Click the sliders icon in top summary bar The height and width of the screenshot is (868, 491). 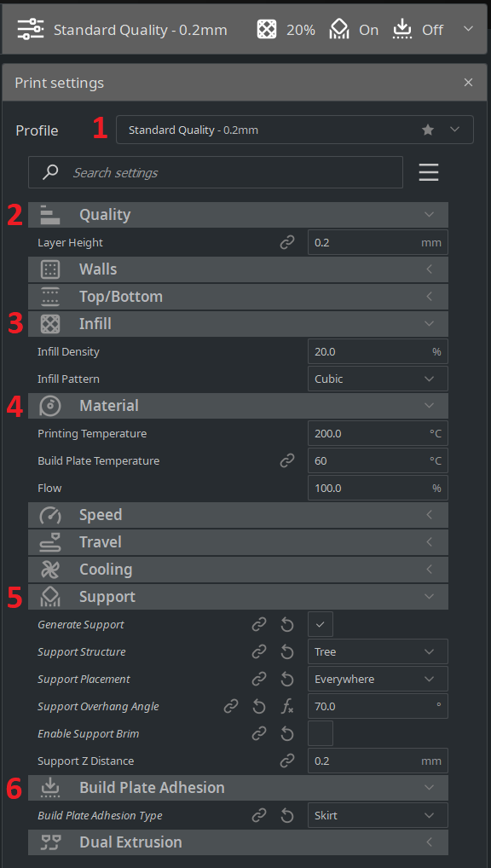30,29
